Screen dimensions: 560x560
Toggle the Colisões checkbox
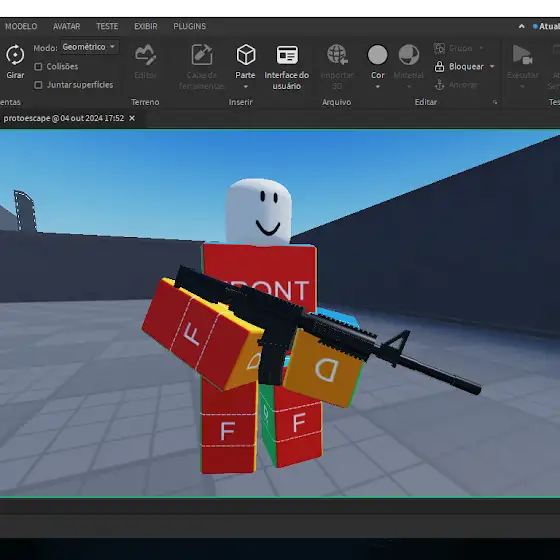pos(38,66)
